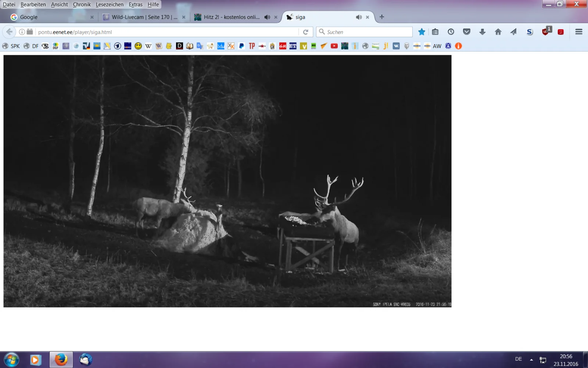Mute audio on the Hitz 2! tab
This screenshot has height=368, width=588.
267,17
